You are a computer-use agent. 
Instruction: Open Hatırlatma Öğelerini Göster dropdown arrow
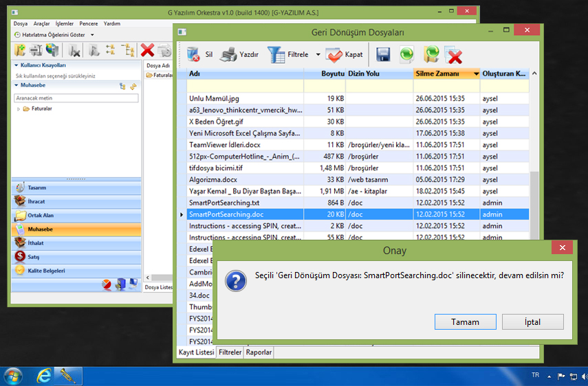[92, 34]
